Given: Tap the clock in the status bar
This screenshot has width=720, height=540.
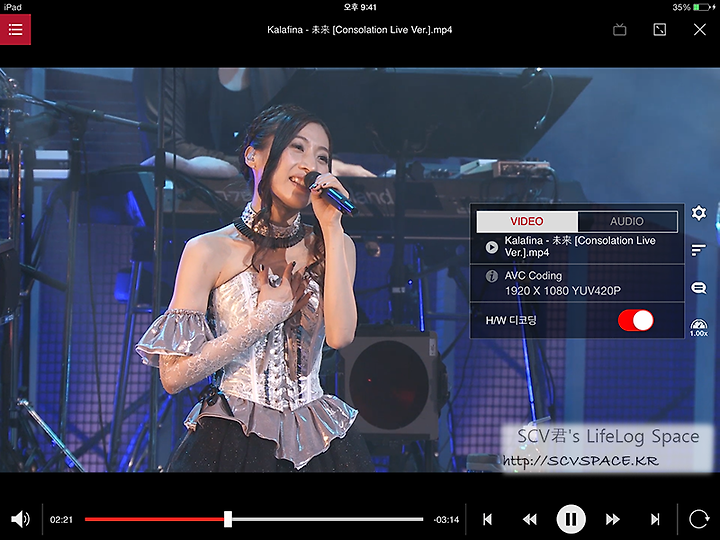Looking at the screenshot, I should (x=360, y=7).
